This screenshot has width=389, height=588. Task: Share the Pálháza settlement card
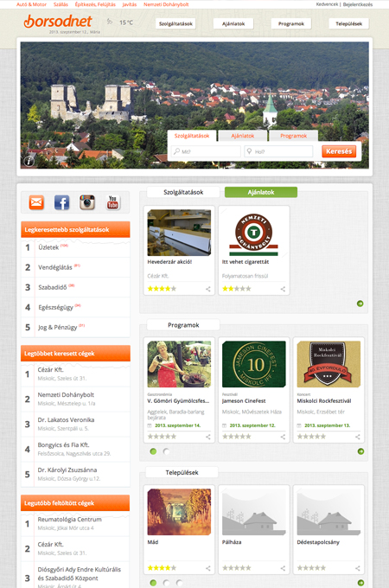tap(283, 568)
